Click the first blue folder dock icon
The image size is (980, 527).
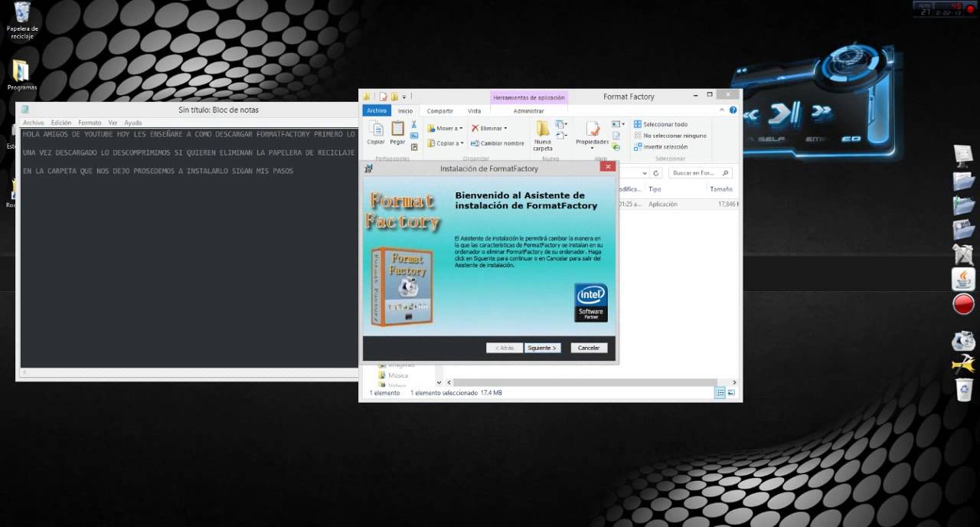coord(963,182)
